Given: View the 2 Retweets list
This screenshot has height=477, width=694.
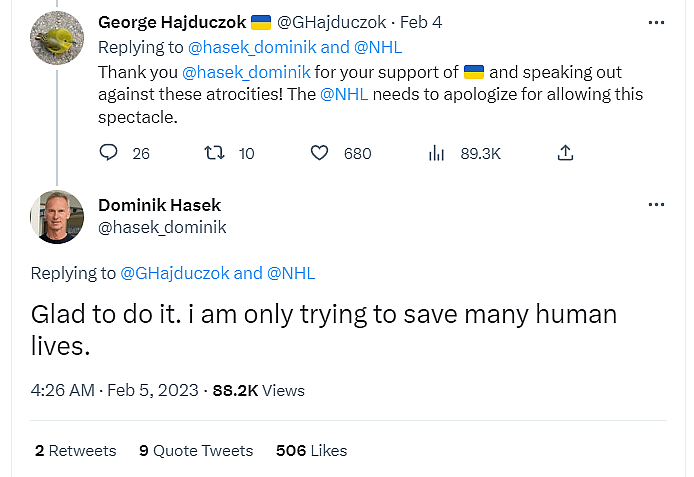Looking at the screenshot, I should [x=75, y=450].
